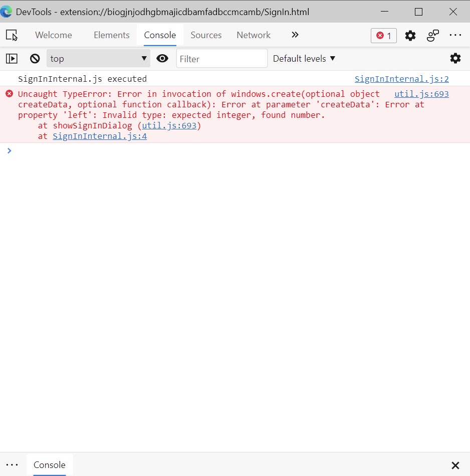The width and height of the screenshot is (470, 476).
Task: Open the SignInInternal.js:2 source link
Action: point(401,79)
